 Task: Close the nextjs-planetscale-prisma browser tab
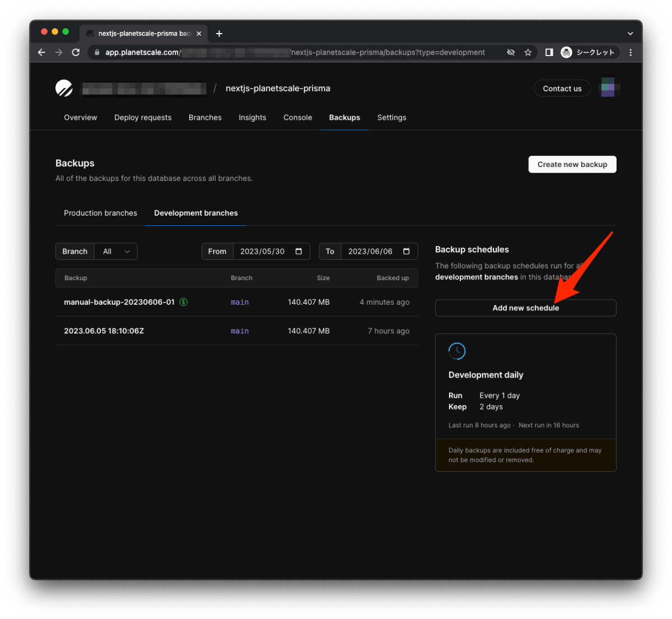click(x=199, y=34)
